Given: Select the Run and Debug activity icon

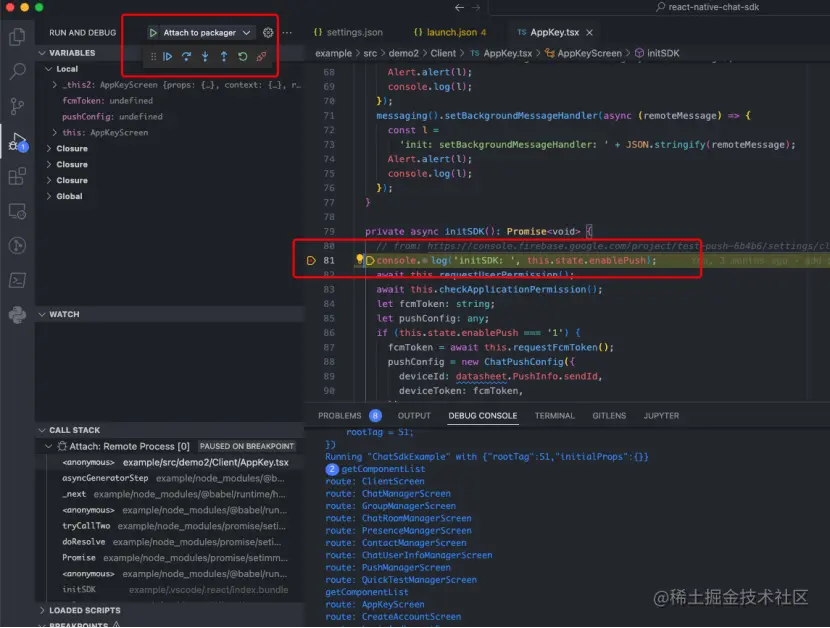Looking at the screenshot, I should click(17, 141).
